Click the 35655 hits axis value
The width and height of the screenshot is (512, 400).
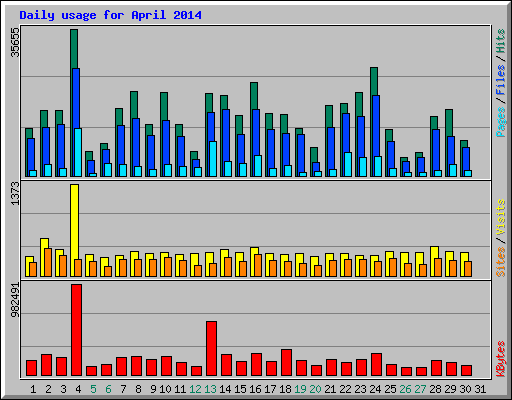click(x=15, y=42)
